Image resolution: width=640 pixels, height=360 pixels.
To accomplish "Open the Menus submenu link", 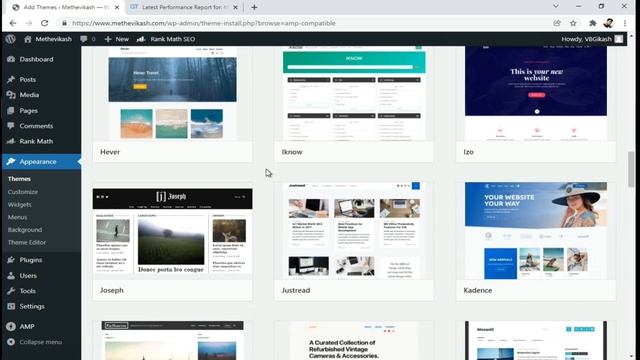I will tap(17, 217).
